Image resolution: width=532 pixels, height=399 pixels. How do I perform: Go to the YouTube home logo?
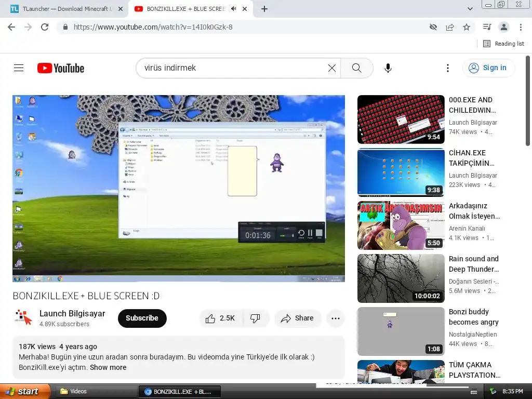[x=61, y=68]
